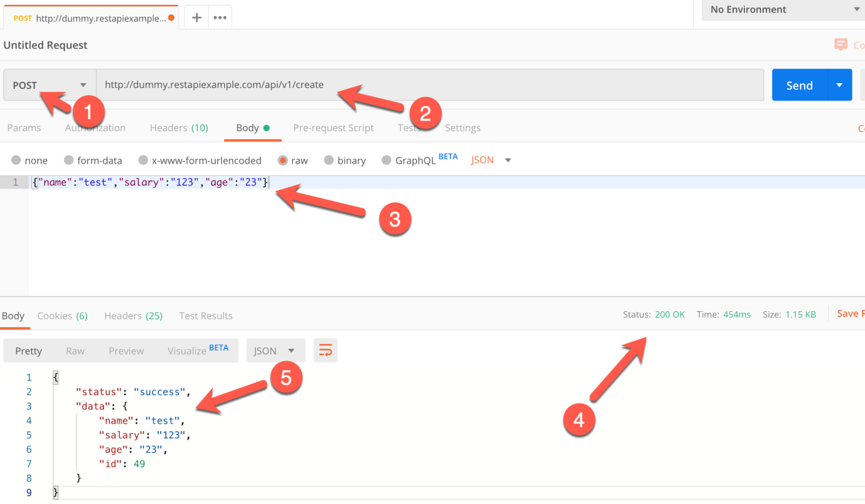Toggle the response word wrap icon
This screenshot has height=504, width=865.
tap(325, 351)
